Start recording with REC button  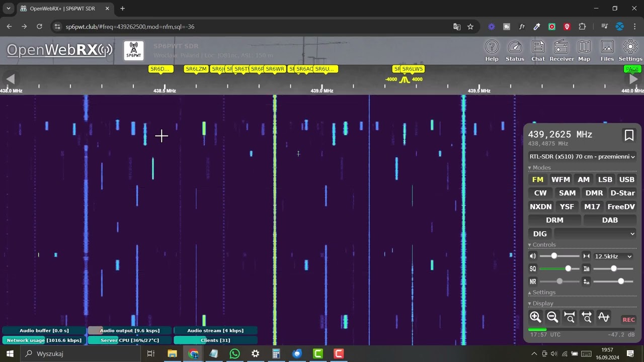point(629,320)
